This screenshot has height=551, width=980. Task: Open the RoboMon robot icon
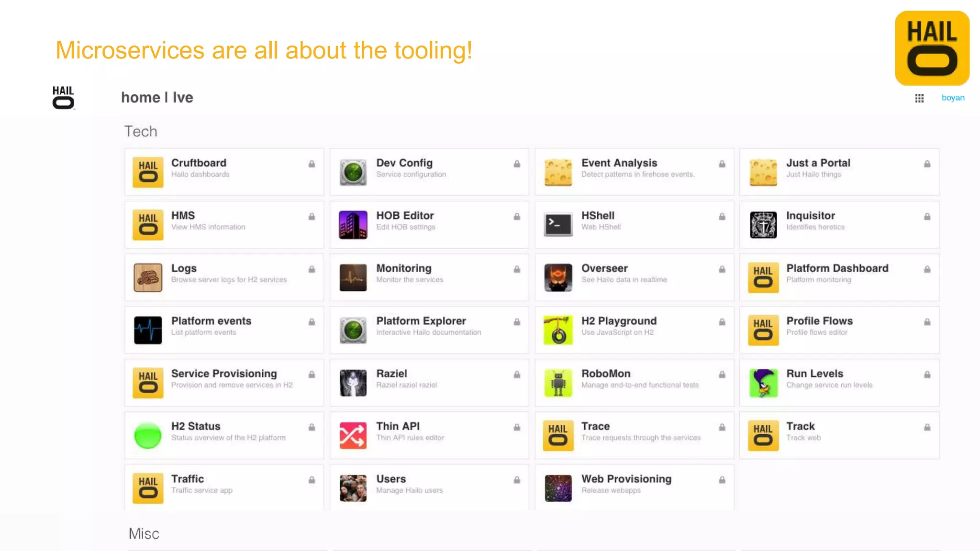pos(558,383)
